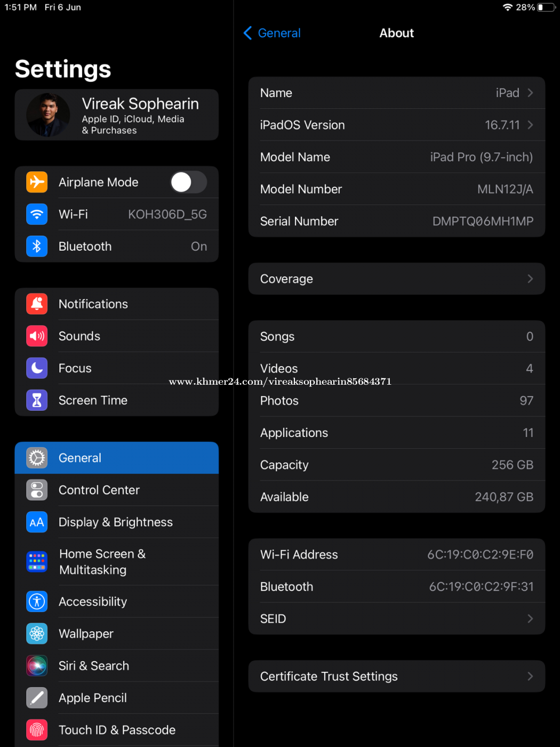Open Accessibility settings
Screen dimensions: 560x747
coord(117,601)
